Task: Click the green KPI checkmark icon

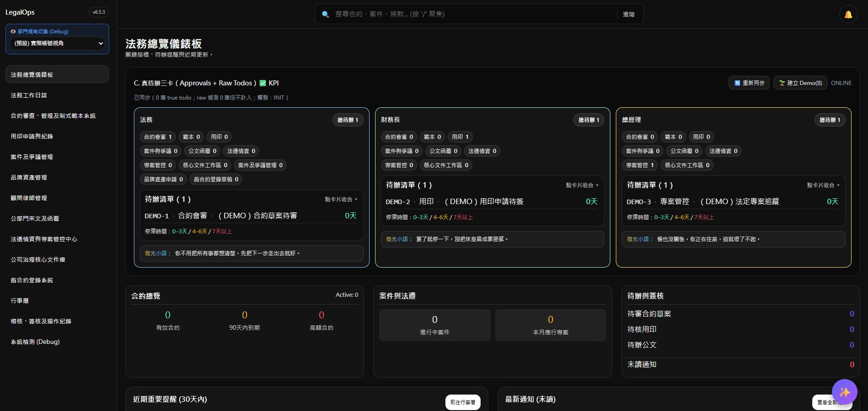Action: click(x=263, y=83)
